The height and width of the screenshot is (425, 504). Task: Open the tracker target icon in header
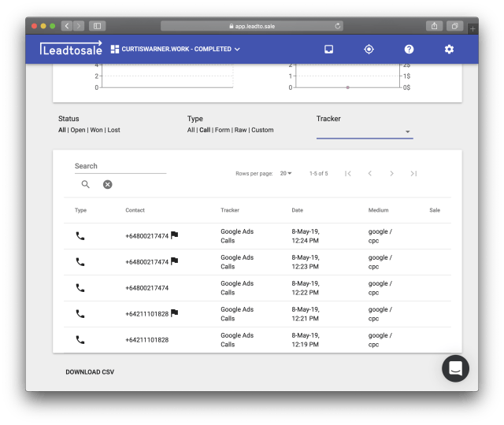coord(369,49)
